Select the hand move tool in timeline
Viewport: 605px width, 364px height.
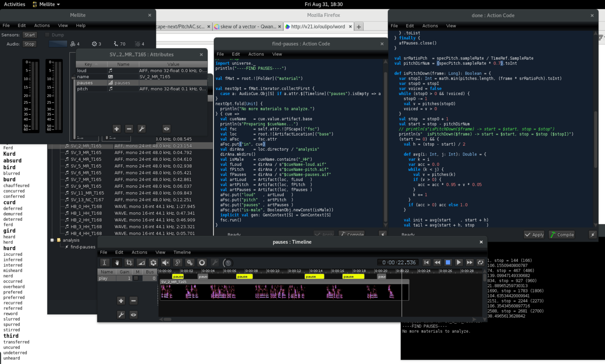tap(117, 262)
